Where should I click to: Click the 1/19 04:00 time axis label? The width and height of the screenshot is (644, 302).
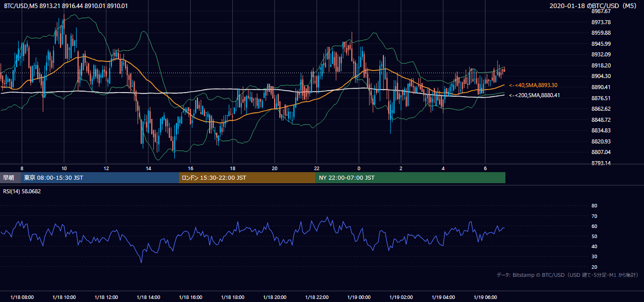pyautogui.click(x=443, y=297)
